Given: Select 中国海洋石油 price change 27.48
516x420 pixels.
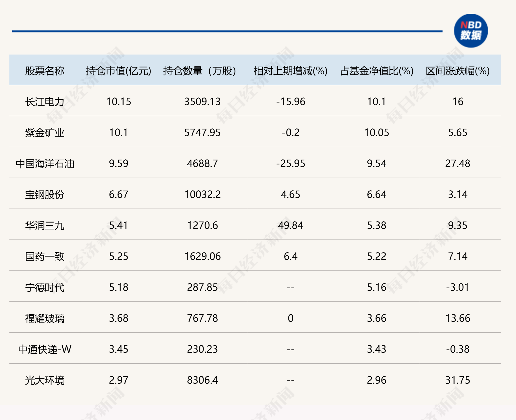Looking at the screenshot, I should point(458,164).
